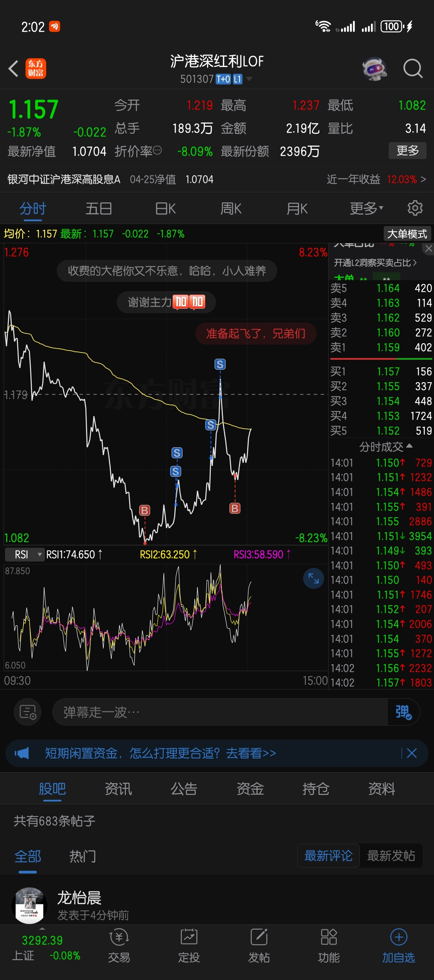The height and width of the screenshot is (980, 434).
Task: Open 定投 scheduled investment icon
Action: (x=189, y=946)
